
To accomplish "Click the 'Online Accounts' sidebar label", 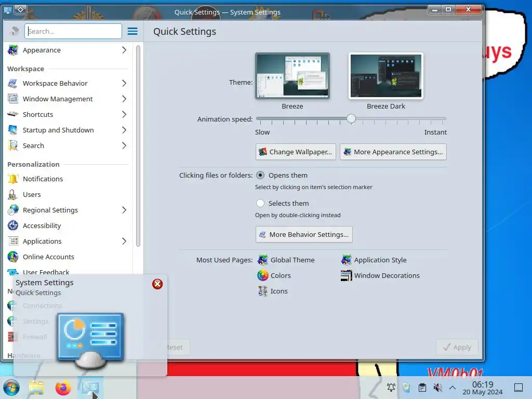I will pyautogui.click(x=48, y=257).
